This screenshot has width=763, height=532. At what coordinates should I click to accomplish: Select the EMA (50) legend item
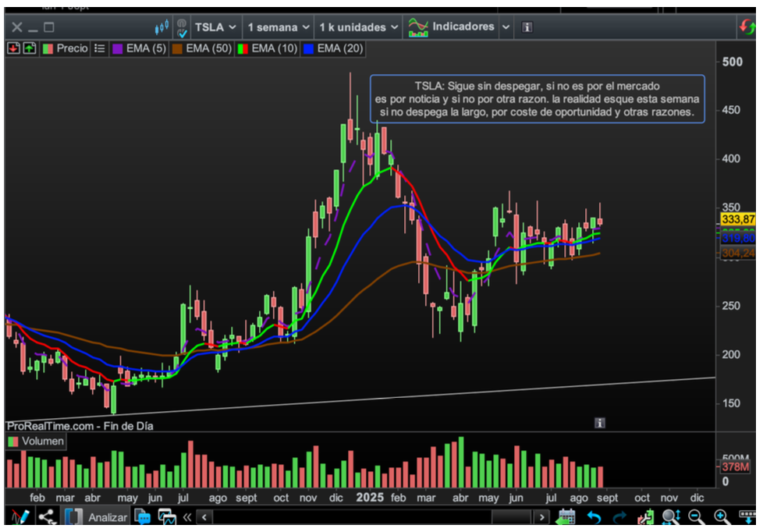click(201, 48)
